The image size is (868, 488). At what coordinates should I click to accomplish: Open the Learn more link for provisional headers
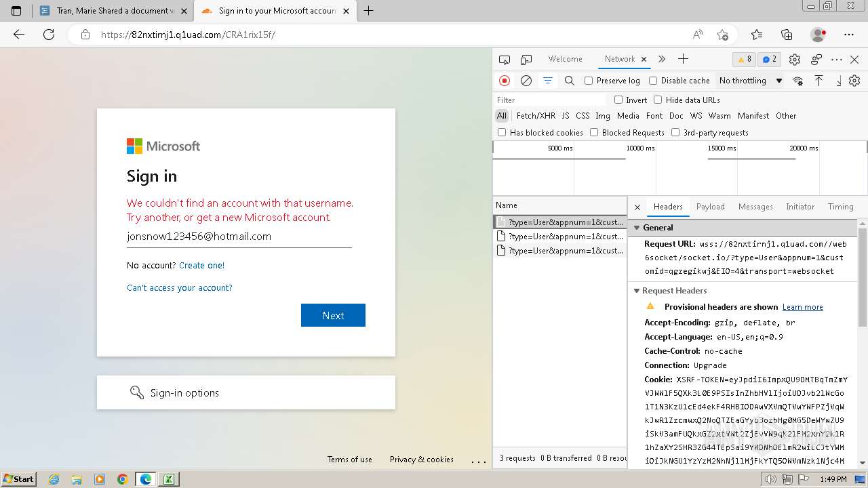pyautogui.click(x=802, y=307)
